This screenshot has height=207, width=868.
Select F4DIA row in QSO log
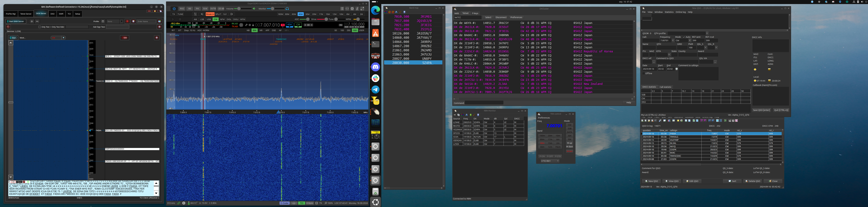pyautogui.click(x=712, y=134)
